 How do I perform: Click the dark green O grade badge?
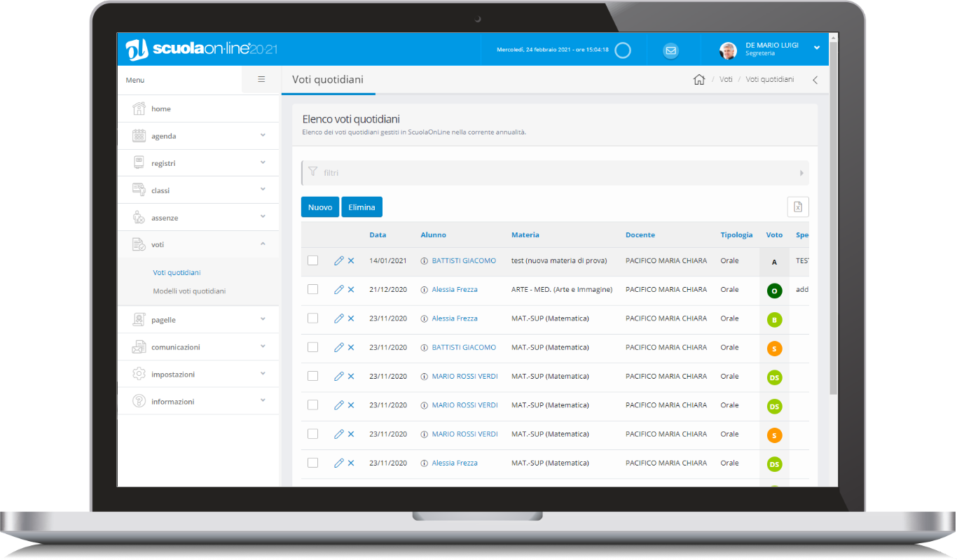click(774, 290)
